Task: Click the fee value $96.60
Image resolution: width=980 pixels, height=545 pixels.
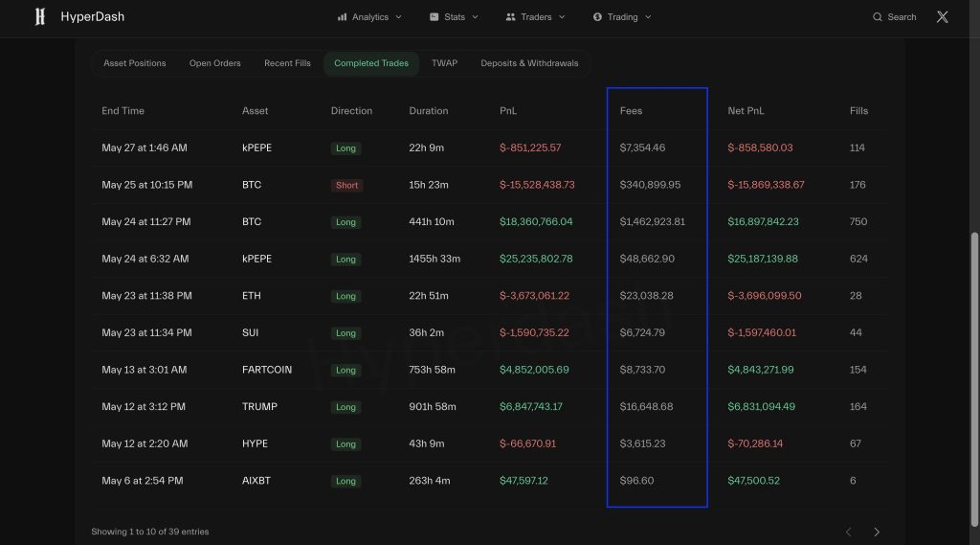Action: 636,481
